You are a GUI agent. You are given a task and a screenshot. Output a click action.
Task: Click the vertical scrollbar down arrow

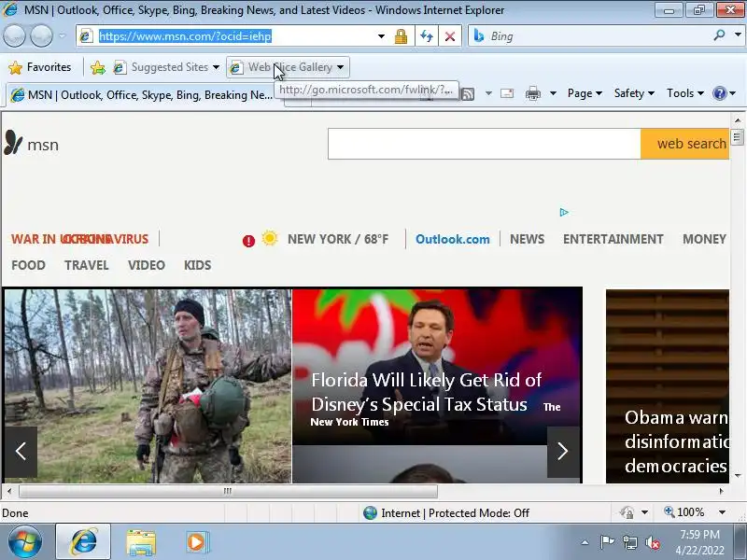click(738, 476)
